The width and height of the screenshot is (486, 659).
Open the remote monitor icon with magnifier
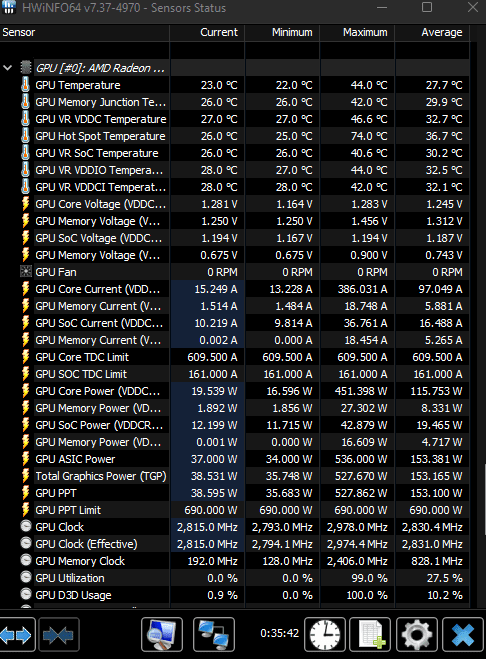(x=162, y=635)
